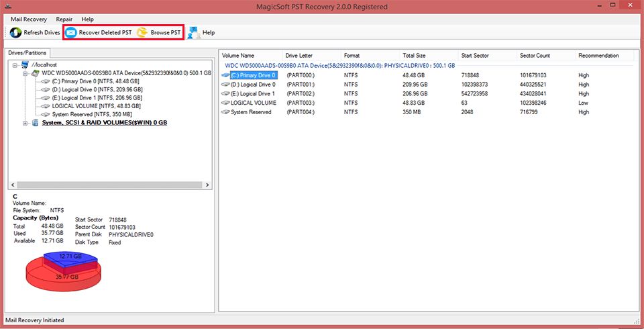
Task: Select the Drives/Partitions tab
Action: [x=27, y=53]
